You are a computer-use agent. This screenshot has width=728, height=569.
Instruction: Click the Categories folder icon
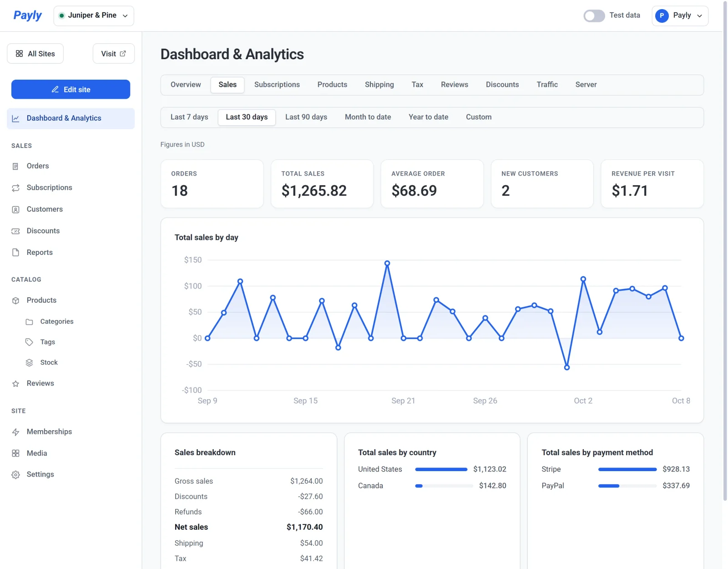click(x=29, y=322)
